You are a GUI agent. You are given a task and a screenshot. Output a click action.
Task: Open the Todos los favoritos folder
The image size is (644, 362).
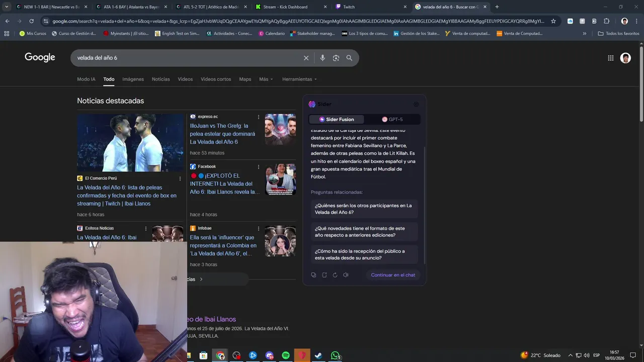(618, 34)
